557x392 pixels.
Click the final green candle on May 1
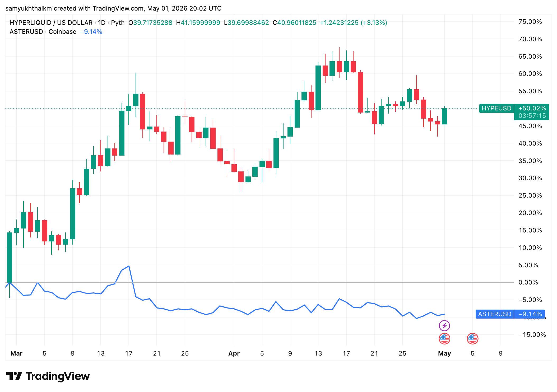[444, 116]
